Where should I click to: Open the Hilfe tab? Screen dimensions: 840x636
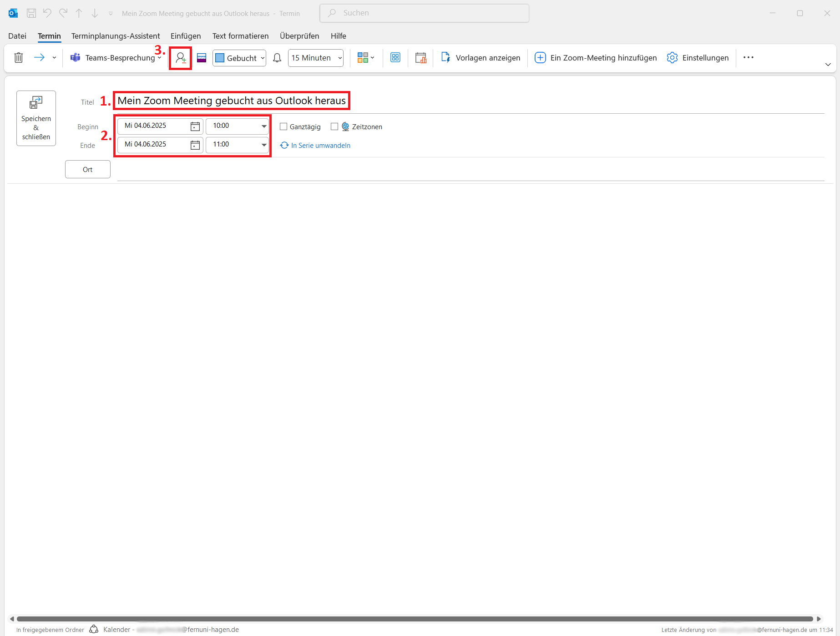(x=339, y=36)
